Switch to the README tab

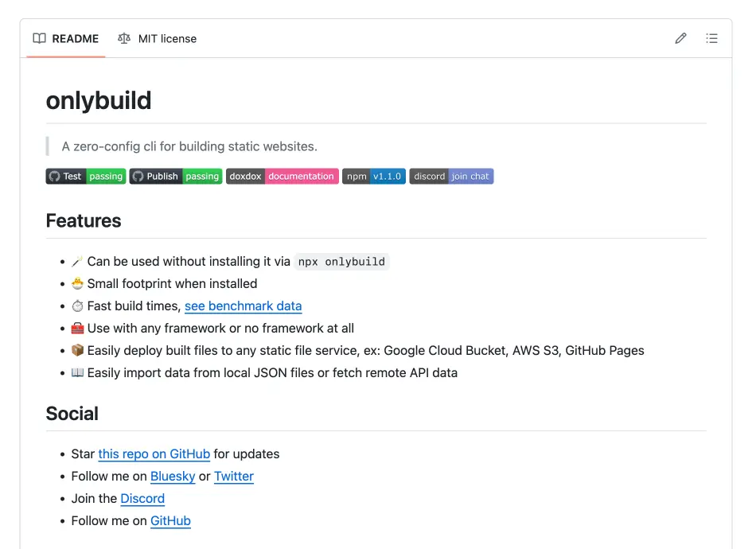[75, 38]
